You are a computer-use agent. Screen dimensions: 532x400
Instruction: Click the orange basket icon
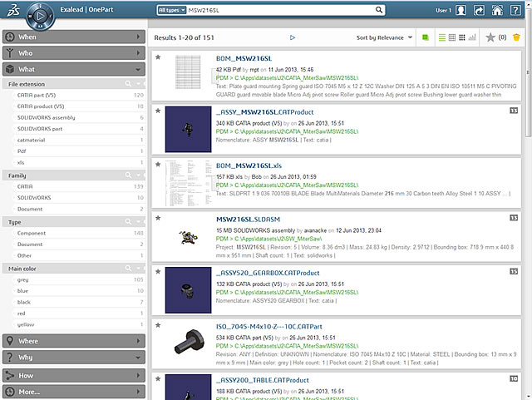(x=516, y=37)
